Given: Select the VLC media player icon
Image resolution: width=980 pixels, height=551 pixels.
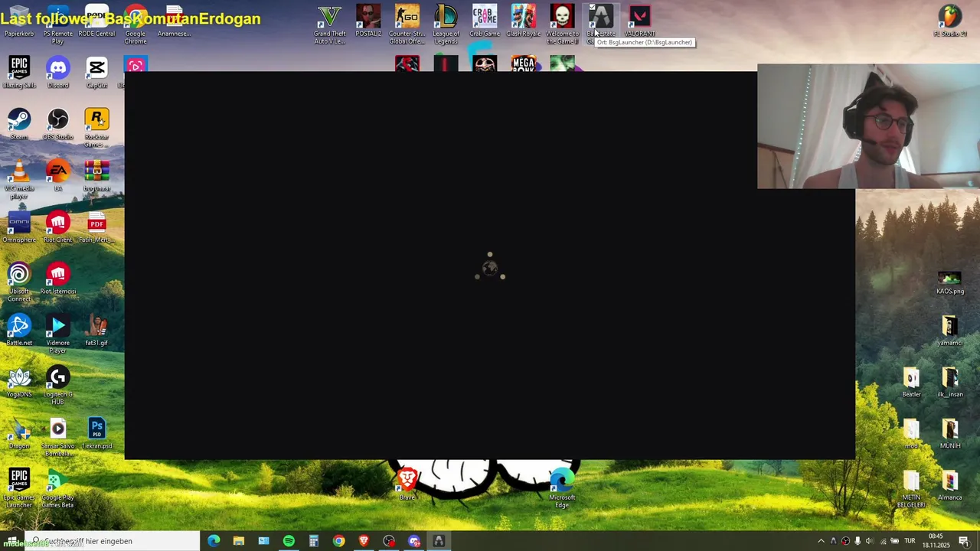Looking at the screenshot, I should pyautogui.click(x=19, y=179).
